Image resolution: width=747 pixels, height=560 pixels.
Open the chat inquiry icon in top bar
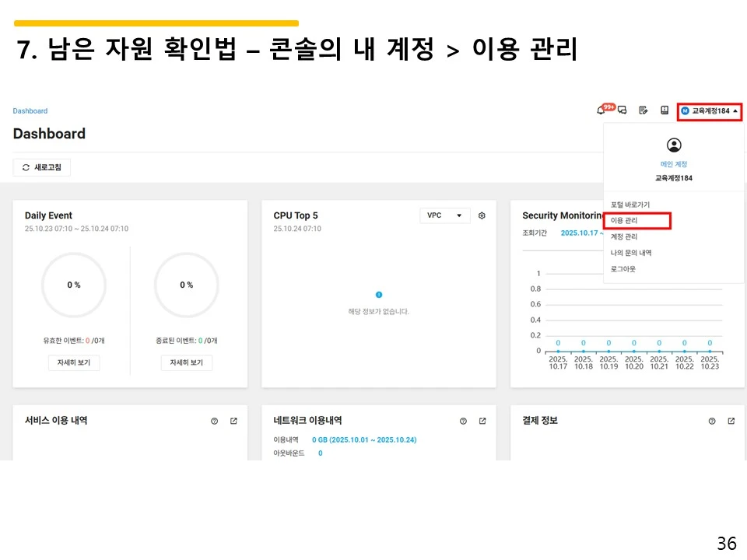click(621, 110)
